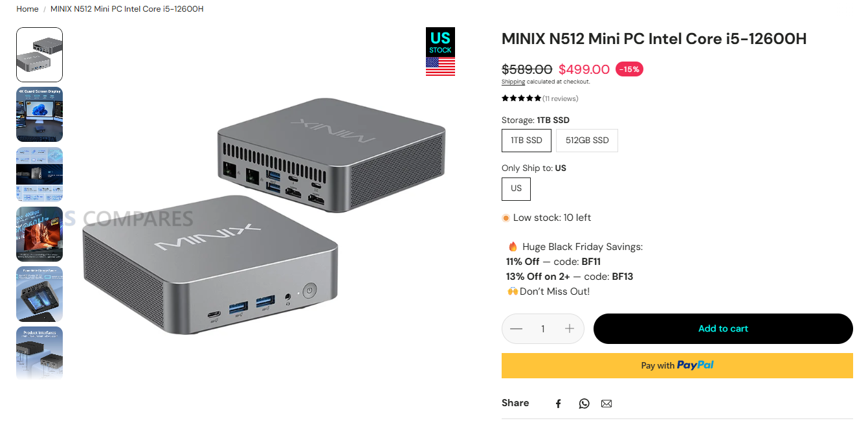Add to cart button
The image size is (868, 434).
click(x=723, y=328)
